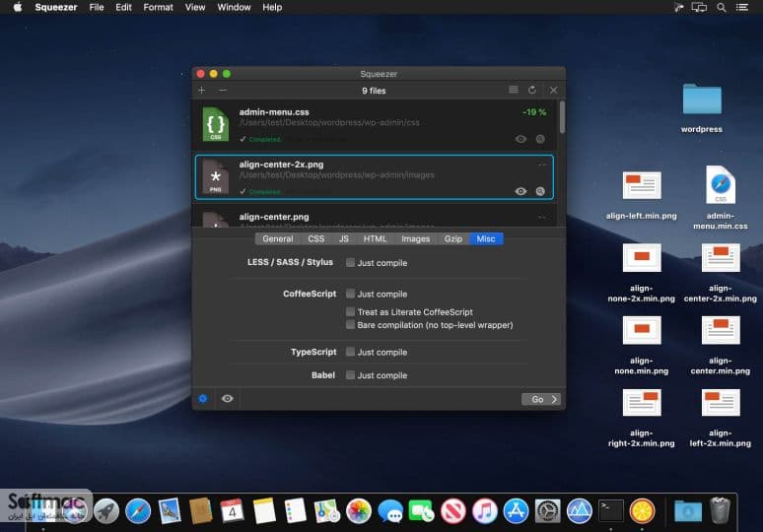Open the Window menu
Screen dimensions: 763x532
pos(234,7)
